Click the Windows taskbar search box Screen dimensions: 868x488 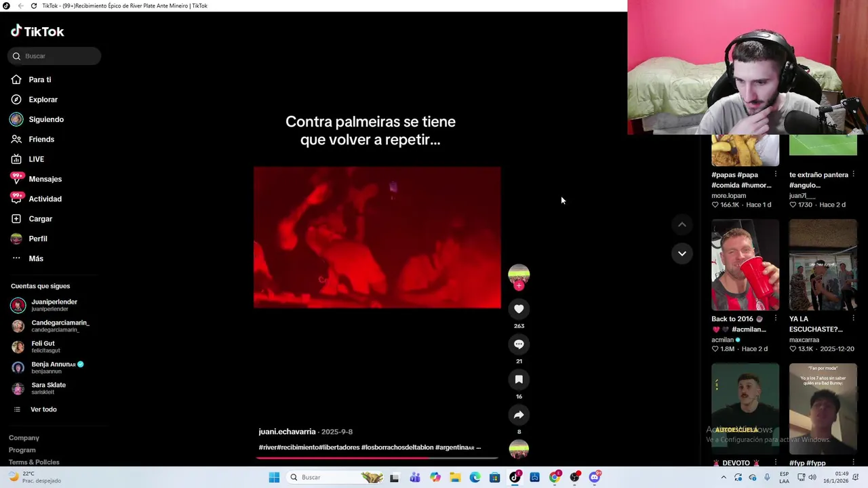coord(336,477)
